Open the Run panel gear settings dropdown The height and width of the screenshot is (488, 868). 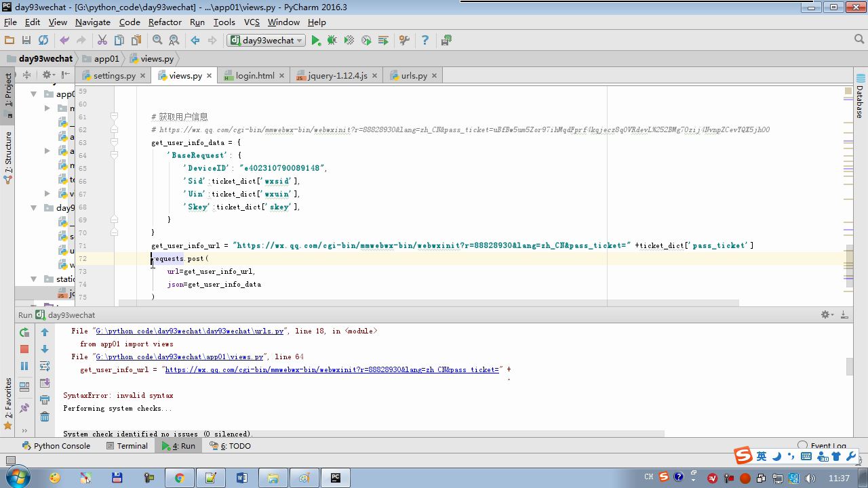tap(827, 314)
